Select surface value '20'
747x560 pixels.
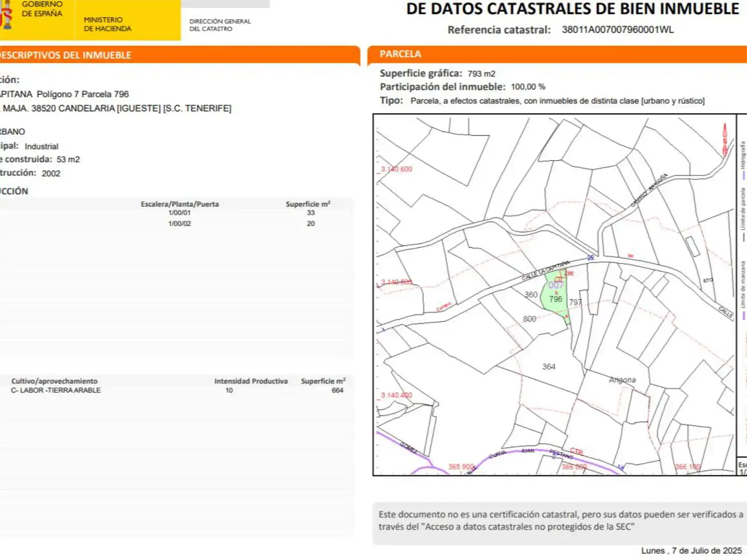pyautogui.click(x=311, y=223)
